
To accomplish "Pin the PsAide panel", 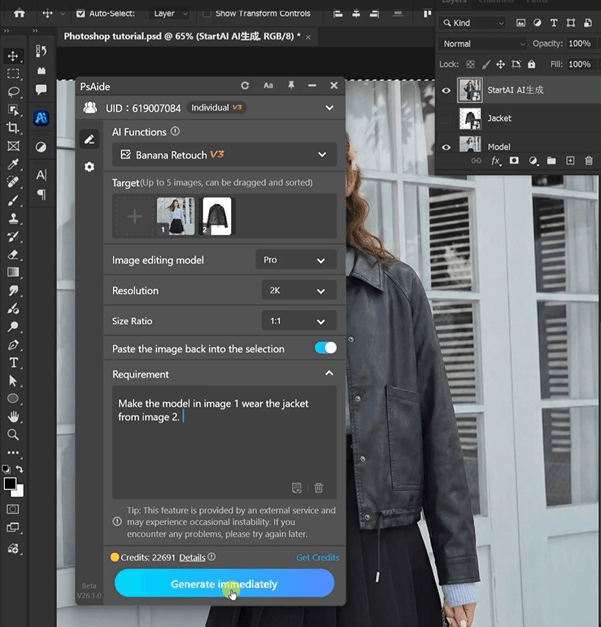I will 291,86.
